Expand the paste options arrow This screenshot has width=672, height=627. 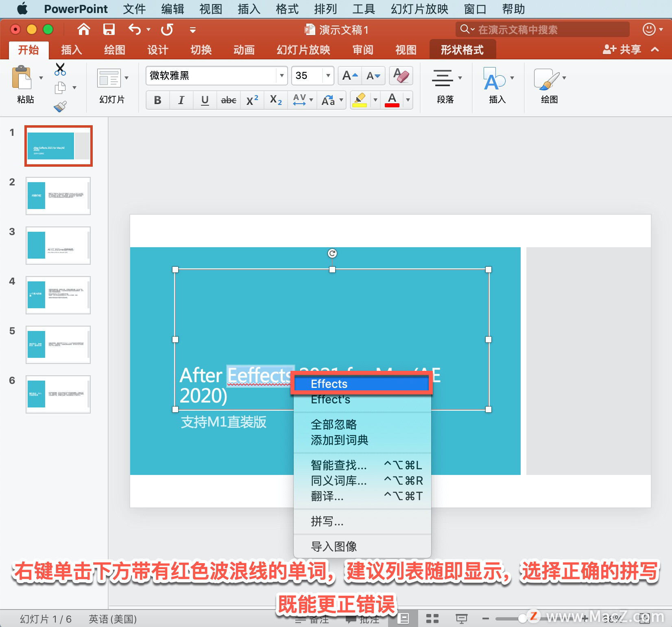(41, 78)
